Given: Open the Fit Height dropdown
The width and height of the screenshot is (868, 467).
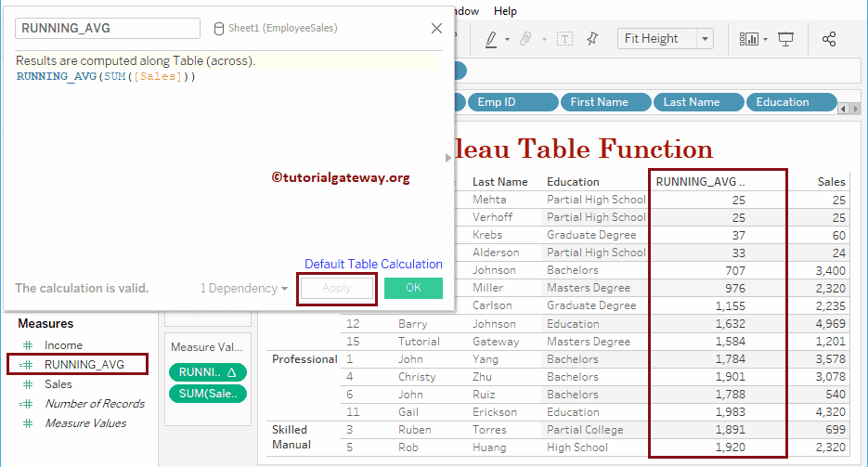Looking at the screenshot, I should [x=705, y=39].
